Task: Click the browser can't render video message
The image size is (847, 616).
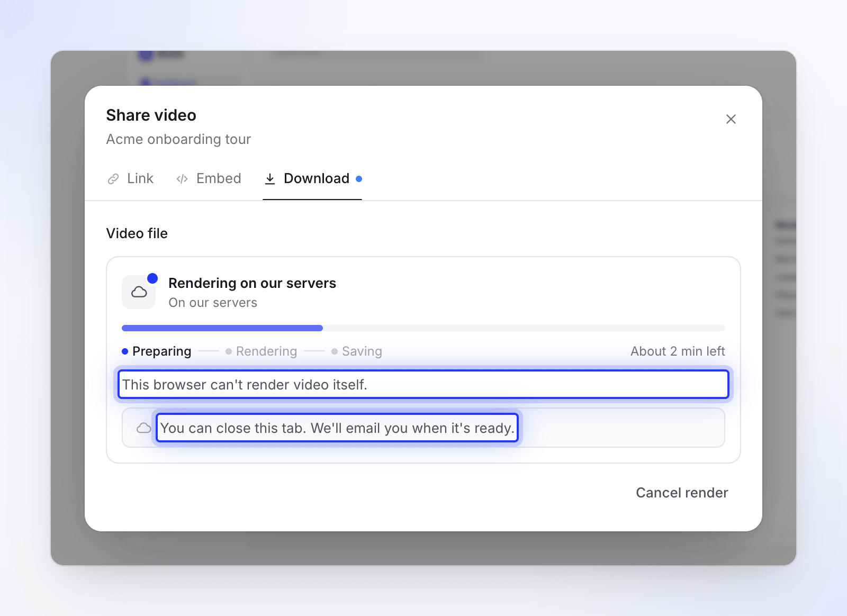Action: tap(424, 385)
